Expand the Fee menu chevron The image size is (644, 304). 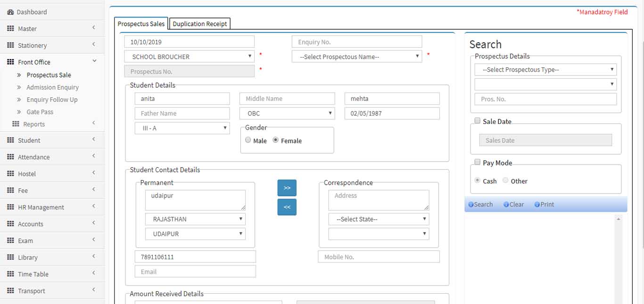pyautogui.click(x=94, y=189)
